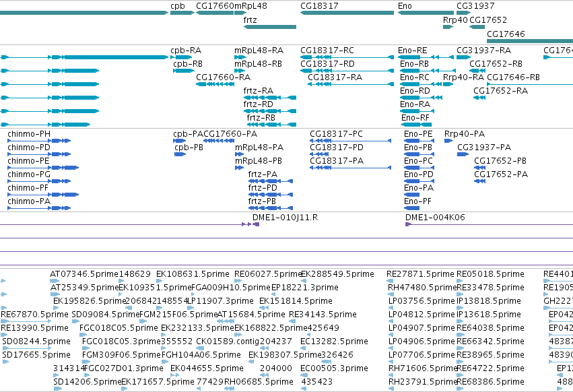Screen dimensions: 573x392
Task: Click the Eno-PE protein label
Action: tap(418, 134)
